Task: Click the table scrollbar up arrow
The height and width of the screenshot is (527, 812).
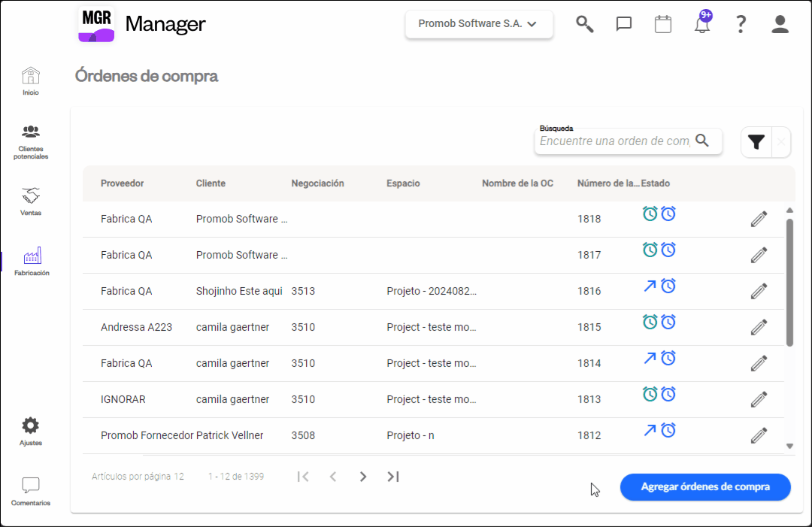Action: point(789,210)
